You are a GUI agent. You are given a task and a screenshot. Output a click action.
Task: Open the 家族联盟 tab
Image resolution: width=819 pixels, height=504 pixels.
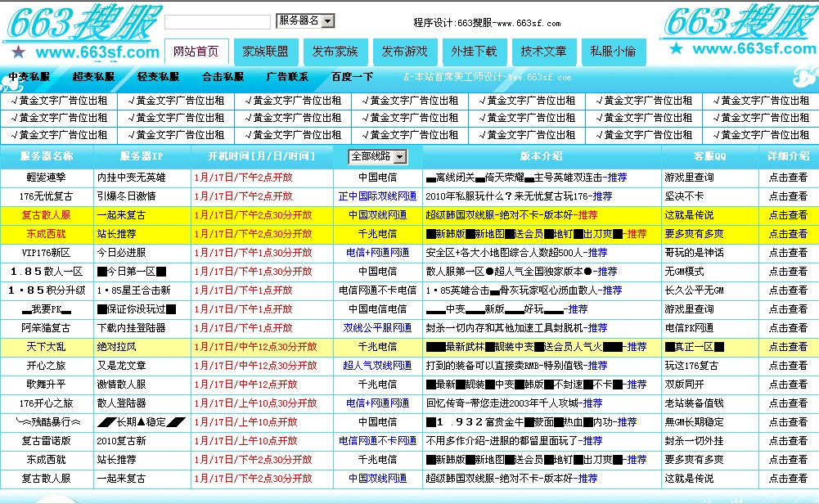(x=265, y=52)
